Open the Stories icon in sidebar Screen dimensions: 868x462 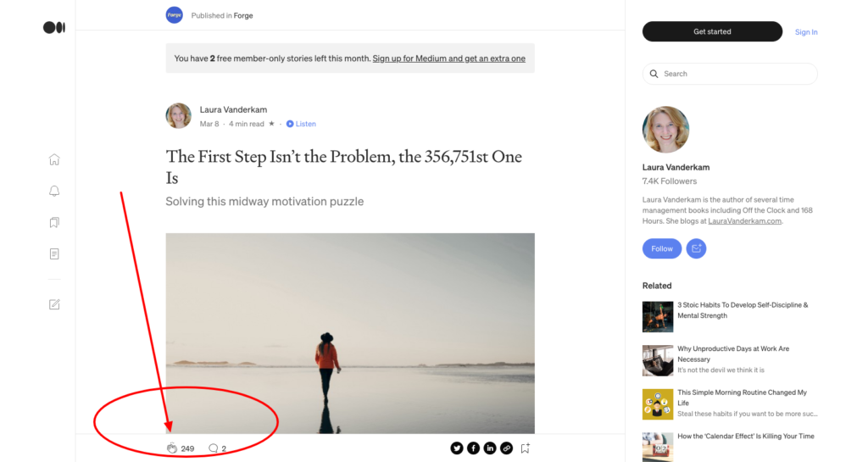pyautogui.click(x=54, y=253)
